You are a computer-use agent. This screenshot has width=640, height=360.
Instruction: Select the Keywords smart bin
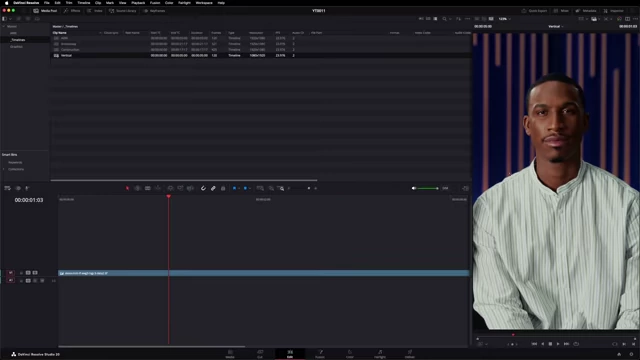15,162
